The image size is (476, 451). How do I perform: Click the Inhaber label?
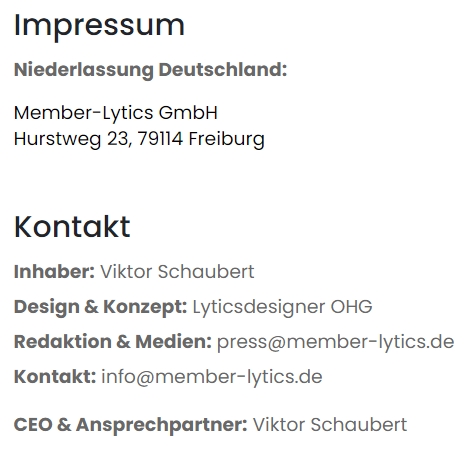pyautogui.click(x=54, y=271)
